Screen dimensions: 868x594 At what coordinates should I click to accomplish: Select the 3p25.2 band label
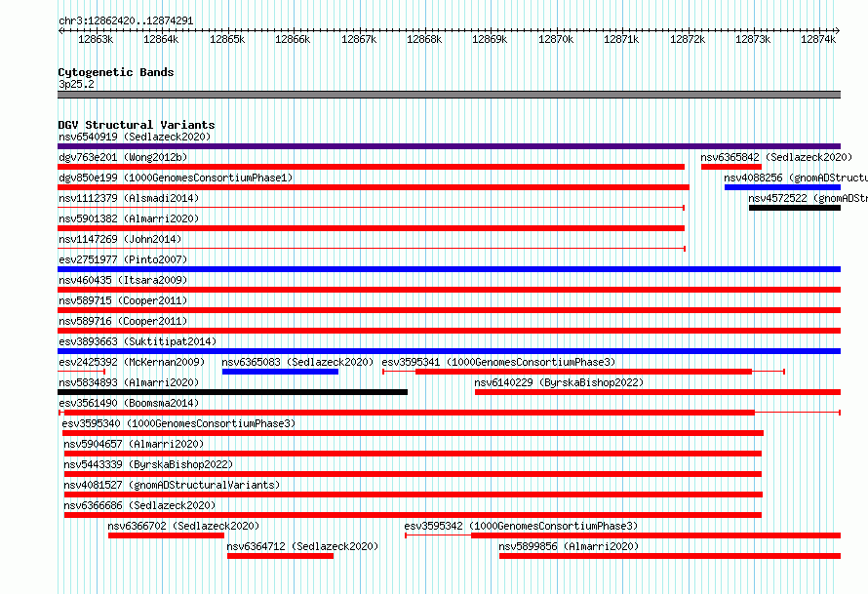click(76, 84)
